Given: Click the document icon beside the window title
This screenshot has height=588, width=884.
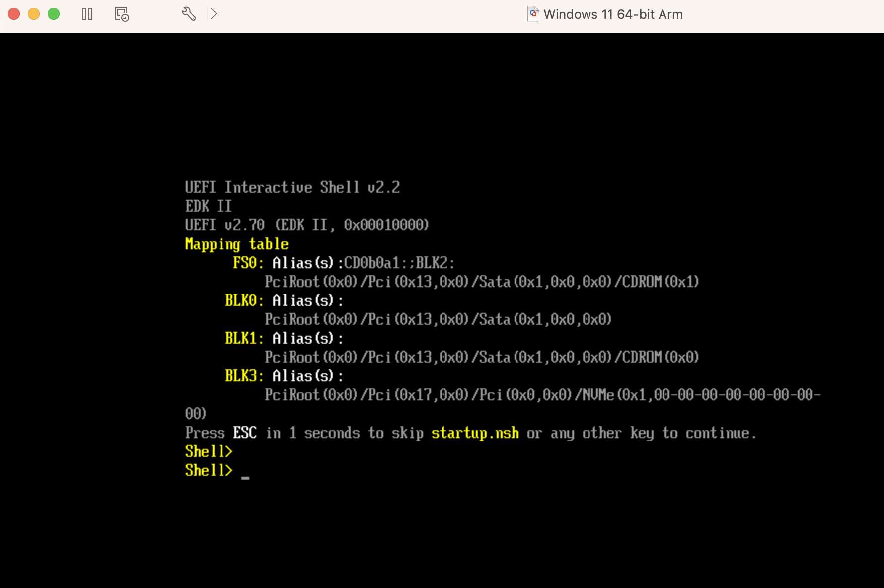Looking at the screenshot, I should point(533,14).
